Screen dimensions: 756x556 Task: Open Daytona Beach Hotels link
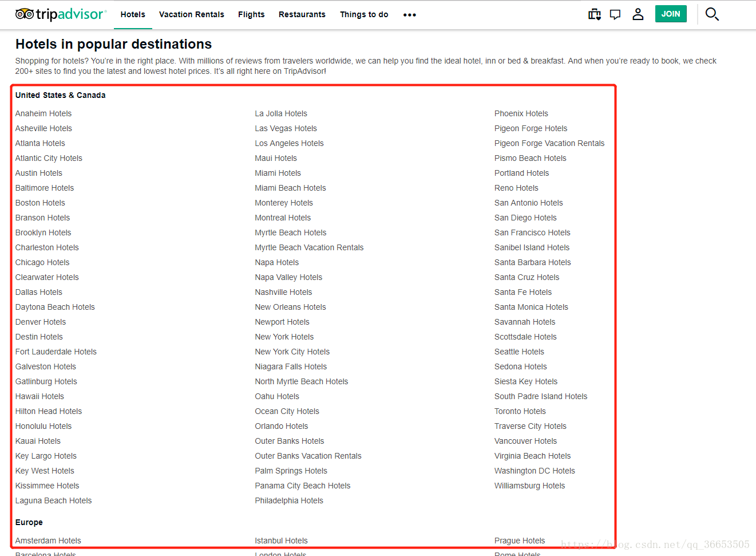55,307
